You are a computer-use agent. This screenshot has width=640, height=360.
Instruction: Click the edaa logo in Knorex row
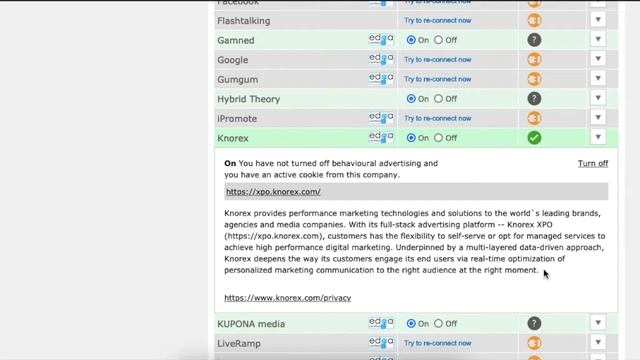pyautogui.click(x=381, y=138)
